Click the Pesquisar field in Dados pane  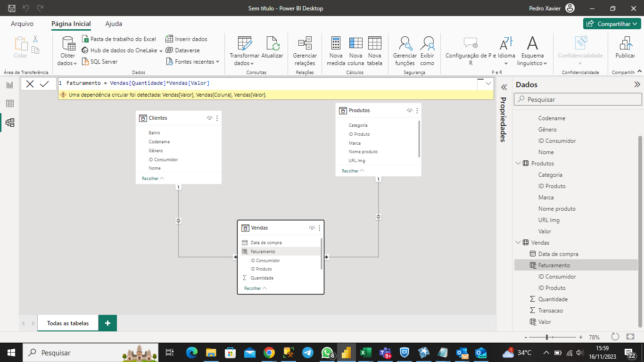point(578,99)
